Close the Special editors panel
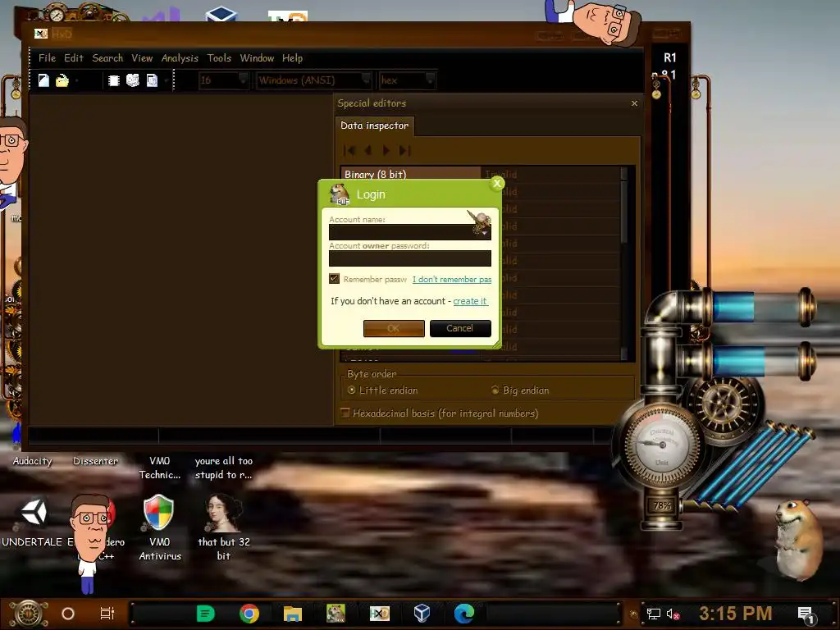This screenshot has width=840, height=630. 634,103
